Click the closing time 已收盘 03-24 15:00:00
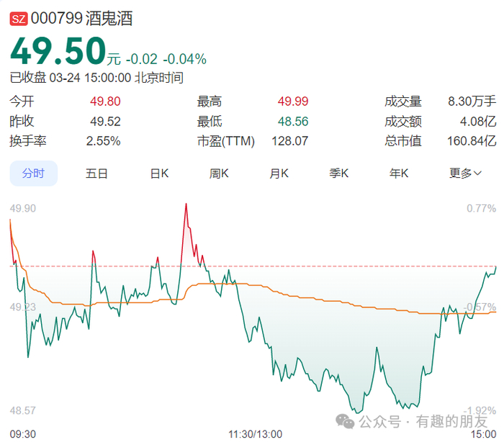Screen dimensions: 504x442 pos(71,78)
